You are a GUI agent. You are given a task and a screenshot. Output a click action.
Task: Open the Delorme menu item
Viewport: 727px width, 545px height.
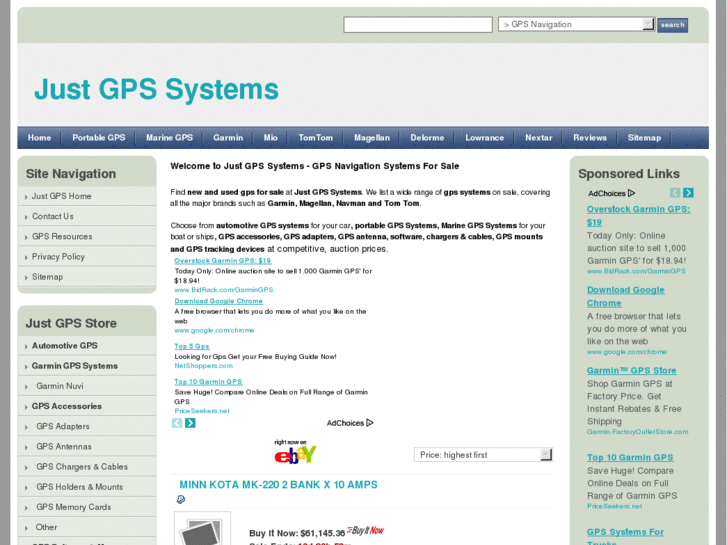427,138
